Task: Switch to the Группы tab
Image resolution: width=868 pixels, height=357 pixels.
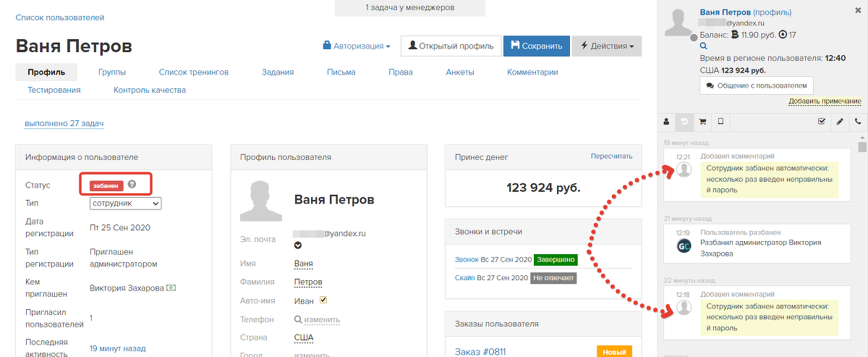Action: (x=112, y=72)
